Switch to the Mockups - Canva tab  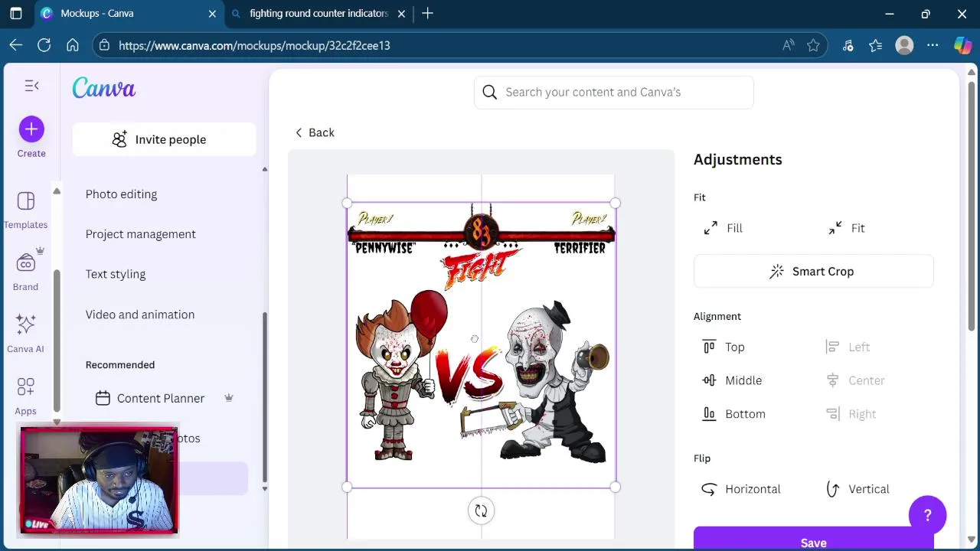tap(128, 13)
